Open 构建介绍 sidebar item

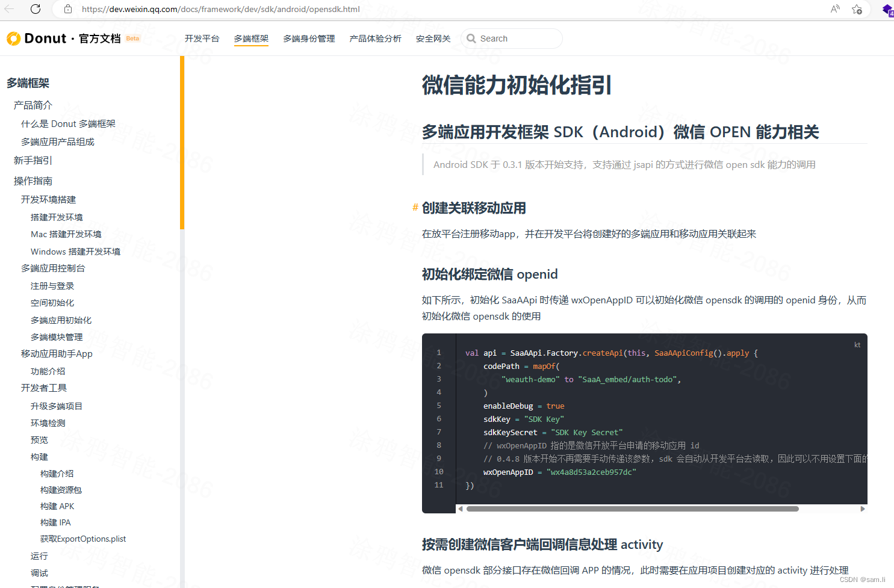point(57,474)
